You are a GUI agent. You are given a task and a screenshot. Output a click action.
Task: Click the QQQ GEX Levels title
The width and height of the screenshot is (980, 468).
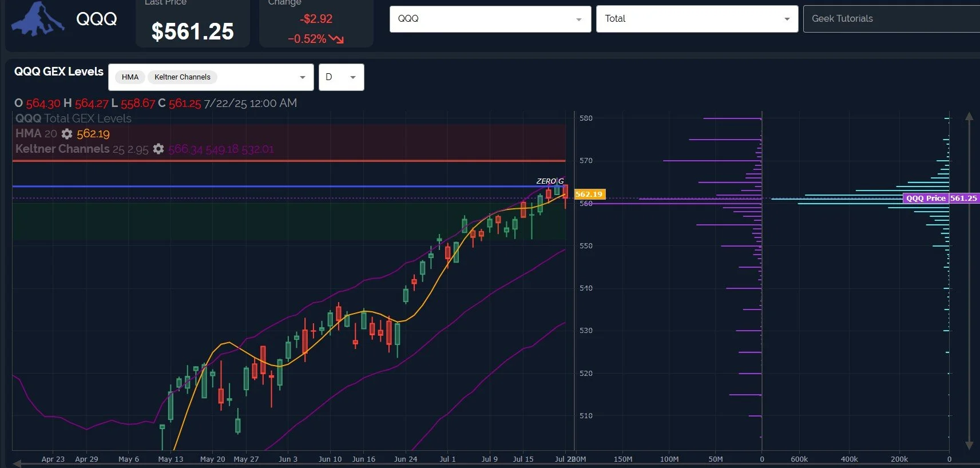tap(59, 72)
